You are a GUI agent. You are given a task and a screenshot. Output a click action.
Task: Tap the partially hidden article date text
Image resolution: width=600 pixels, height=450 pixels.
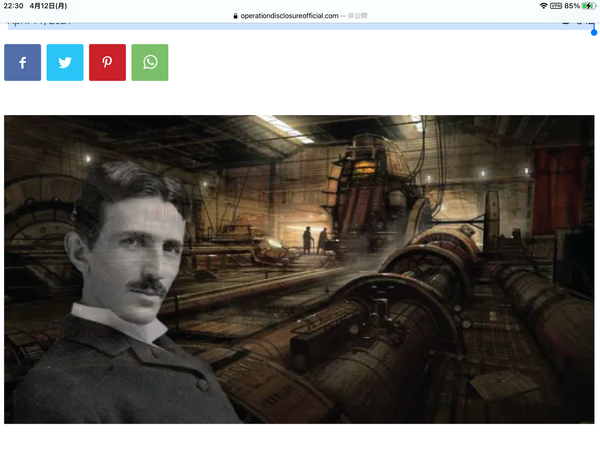click(40, 22)
